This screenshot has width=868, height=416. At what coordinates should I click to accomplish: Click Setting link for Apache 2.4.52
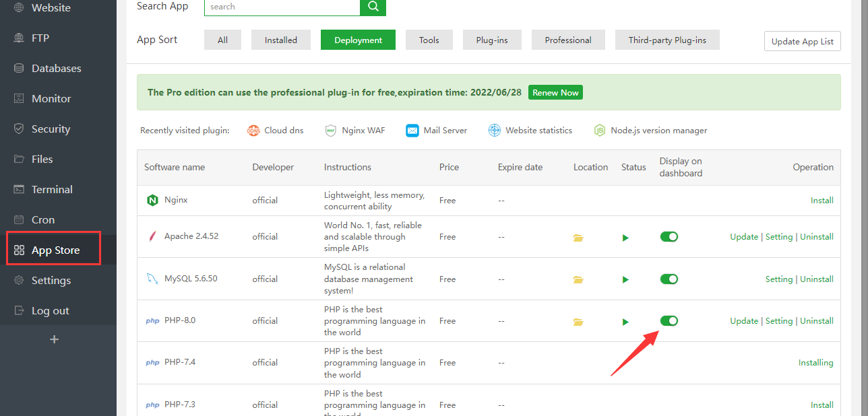pos(779,236)
